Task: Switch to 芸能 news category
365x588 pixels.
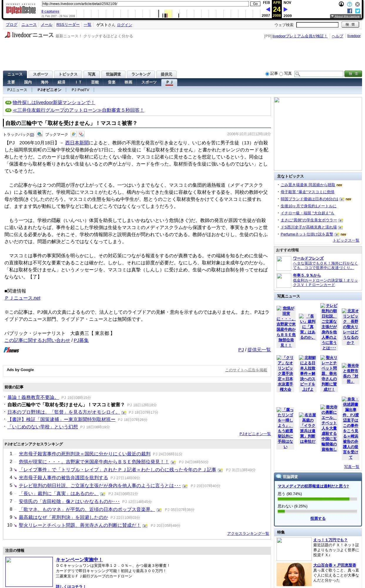Action: coord(95,82)
